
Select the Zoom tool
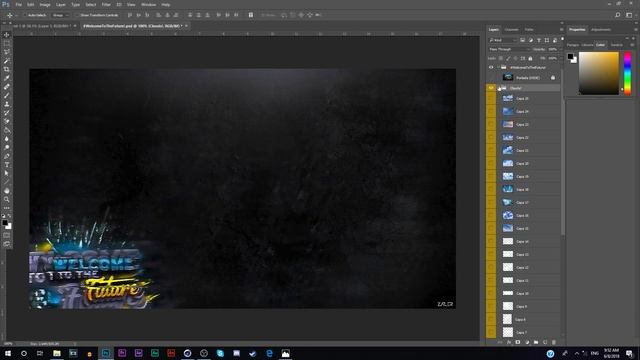click(7, 199)
